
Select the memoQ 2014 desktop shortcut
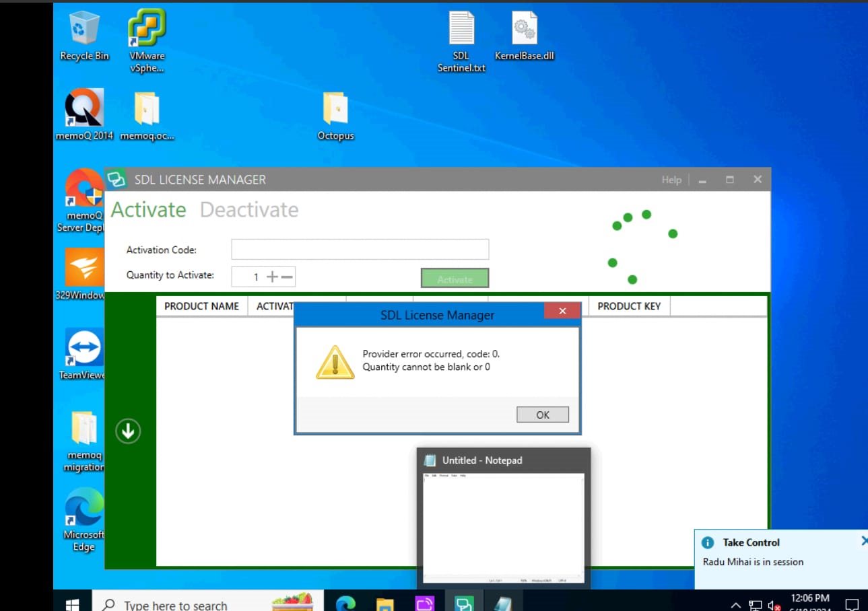point(84,114)
